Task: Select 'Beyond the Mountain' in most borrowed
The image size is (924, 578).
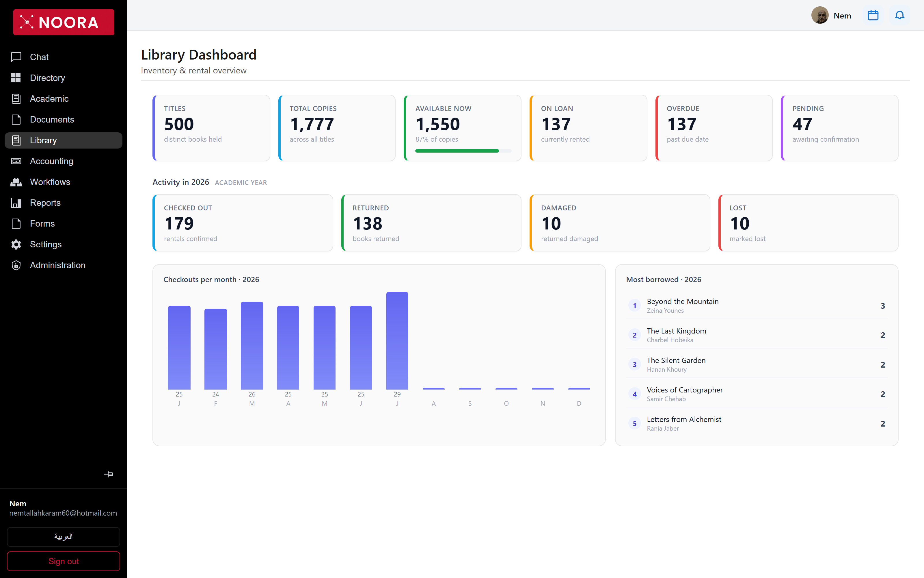Action: click(x=757, y=305)
